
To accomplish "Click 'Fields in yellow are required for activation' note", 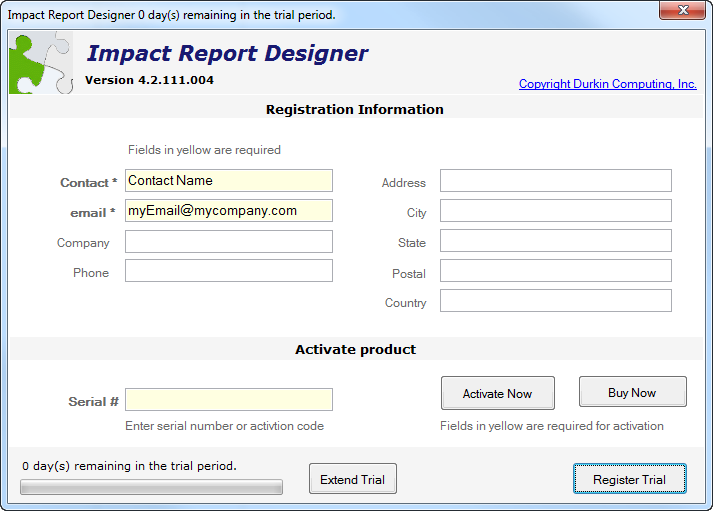I will point(552,426).
